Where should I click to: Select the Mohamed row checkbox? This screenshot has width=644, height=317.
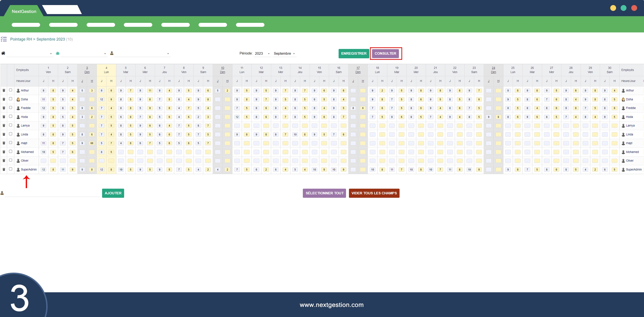[x=11, y=151]
